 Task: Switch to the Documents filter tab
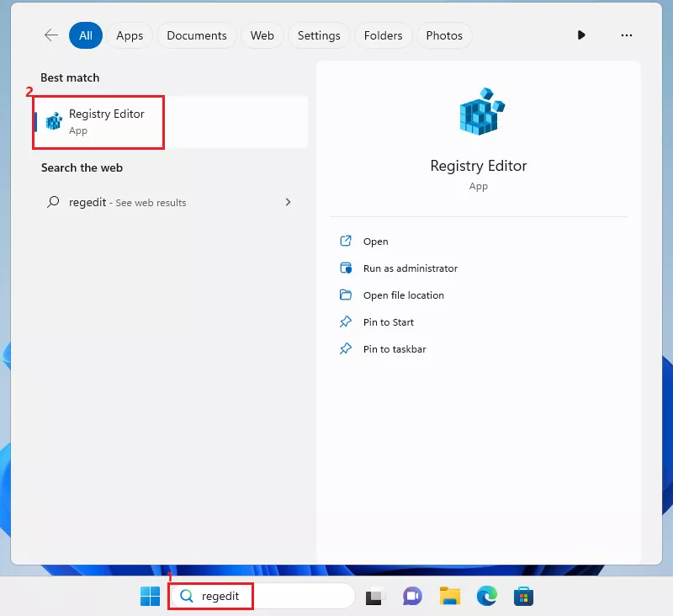tap(197, 35)
